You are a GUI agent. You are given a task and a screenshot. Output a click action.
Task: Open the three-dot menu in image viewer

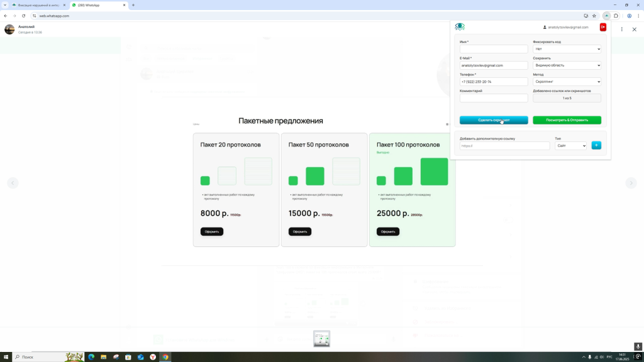[x=622, y=29]
